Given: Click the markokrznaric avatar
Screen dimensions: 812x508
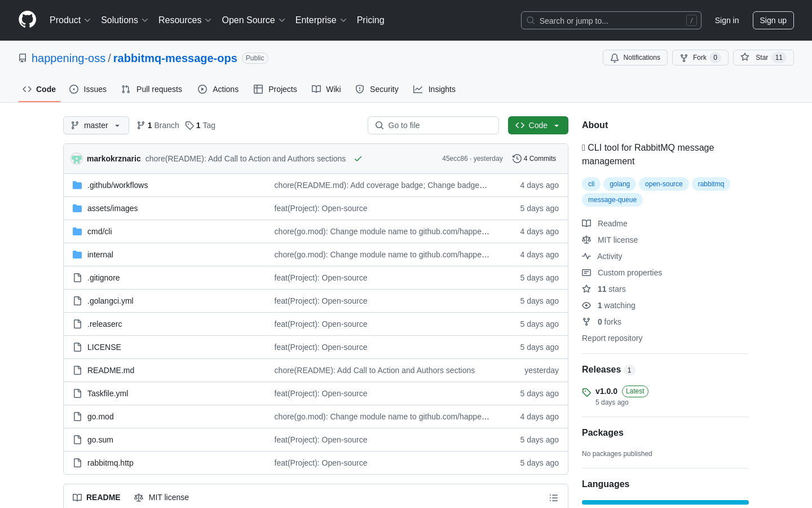Looking at the screenshot, I should pos(77,159).
